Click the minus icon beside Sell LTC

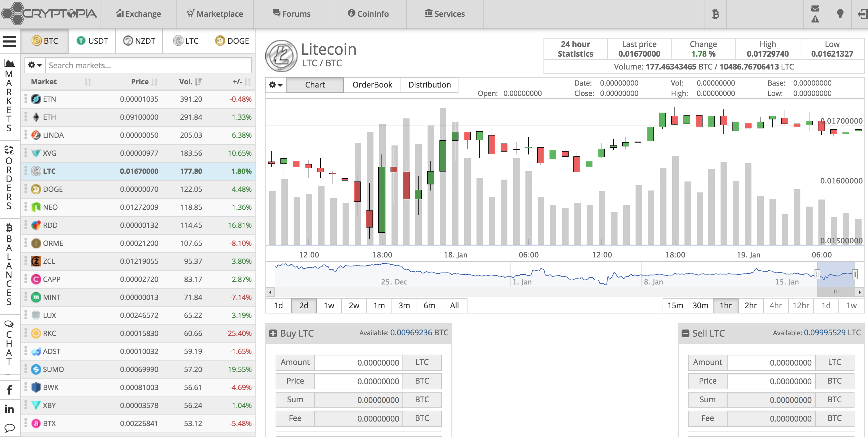[x=685, y=333]
